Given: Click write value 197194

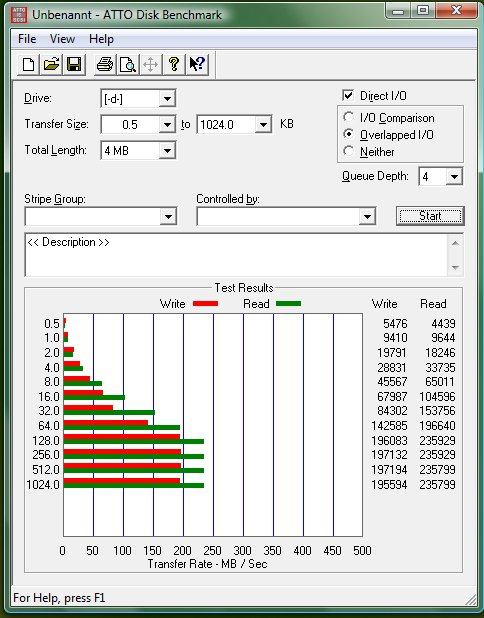Looking at the screenshot, I should [389, 470].
